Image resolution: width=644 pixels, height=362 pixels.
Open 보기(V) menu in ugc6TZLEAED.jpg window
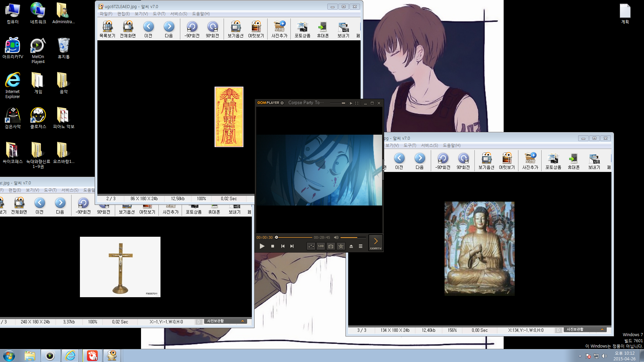pyautogui.click(x=141, y=14)
